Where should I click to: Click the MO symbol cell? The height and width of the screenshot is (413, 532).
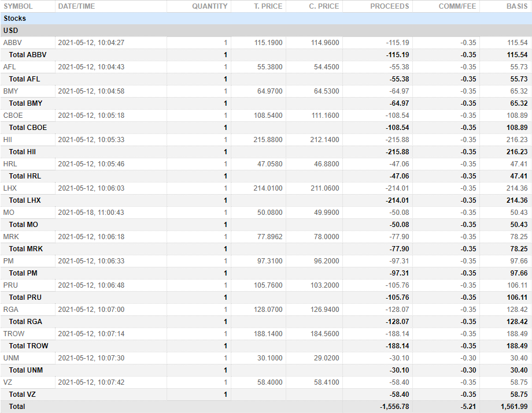(x=9, y=213)
